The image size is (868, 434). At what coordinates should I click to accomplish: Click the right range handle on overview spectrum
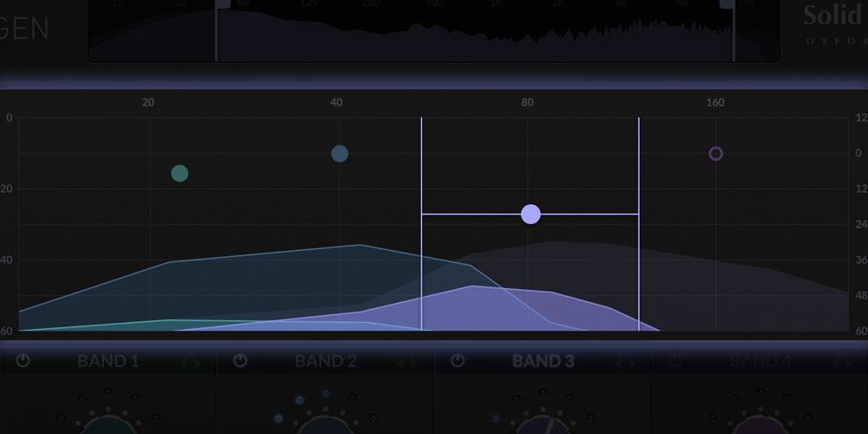[x=727, y=4]
